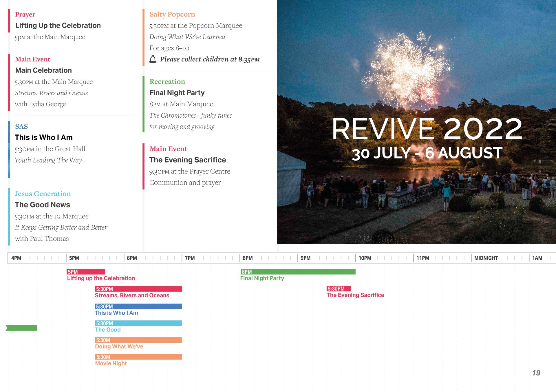Click 'for moving and grooving' italic text
Image resolution: width=556 pixels, height=392 pixels.
(x=182, y=127)
